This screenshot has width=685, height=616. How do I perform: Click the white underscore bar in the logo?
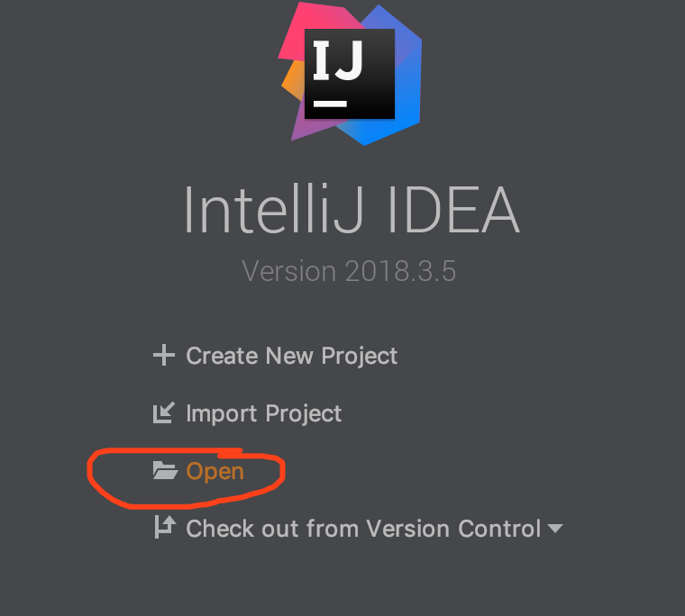[330, 104]
